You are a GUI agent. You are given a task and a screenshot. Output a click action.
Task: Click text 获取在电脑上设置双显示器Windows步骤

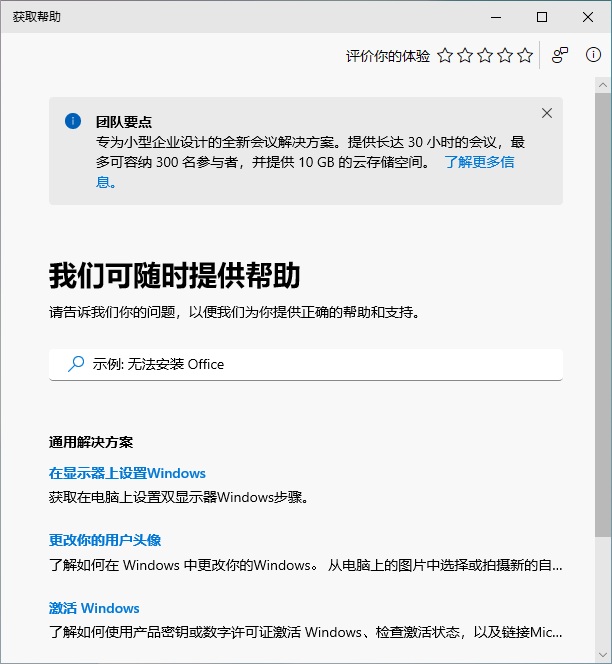pyautogui.click(x=179, y=497)
